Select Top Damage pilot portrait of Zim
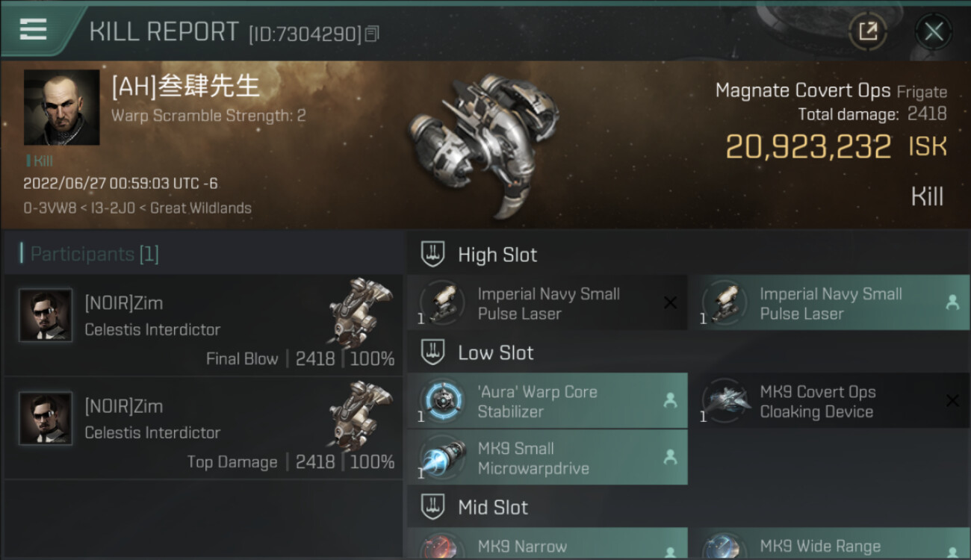The width and height of the screenshot is (971, 560). coord(46,419)
